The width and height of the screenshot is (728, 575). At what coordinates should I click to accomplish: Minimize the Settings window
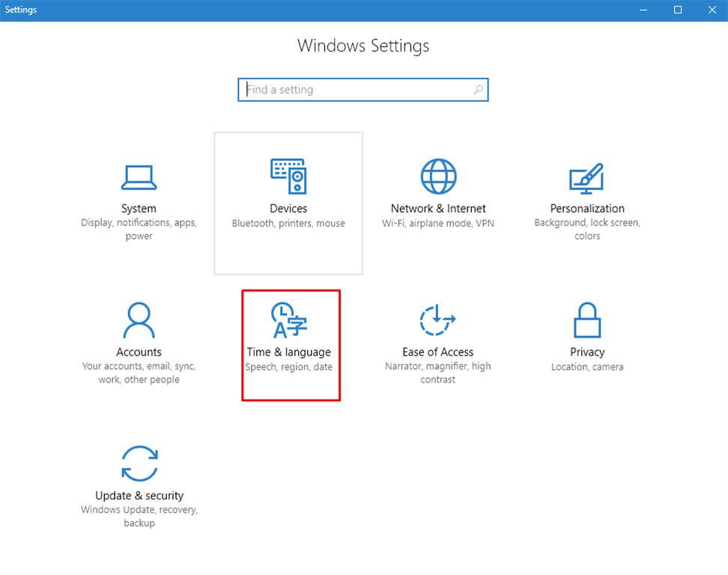click(x=643, y=10)
